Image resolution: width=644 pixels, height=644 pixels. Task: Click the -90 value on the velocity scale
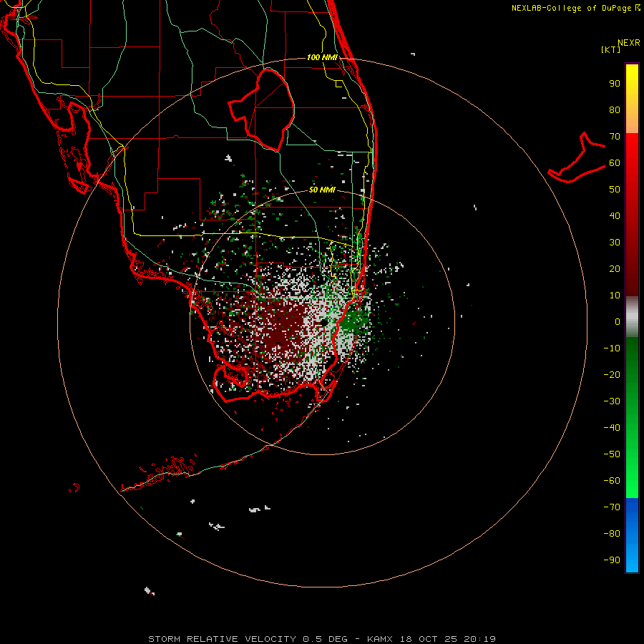[x=612, y=560]
